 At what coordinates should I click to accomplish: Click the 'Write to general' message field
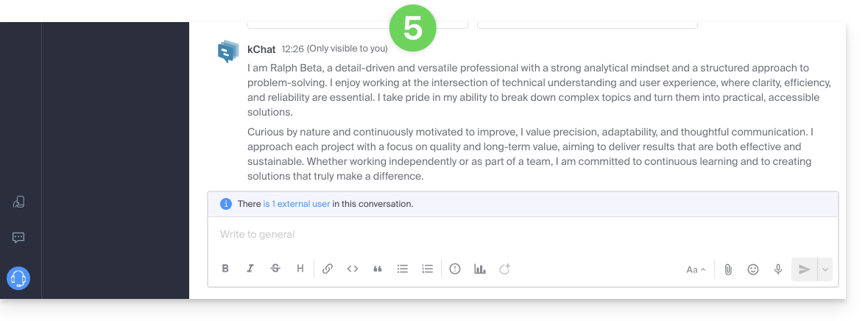pos(515,234)
